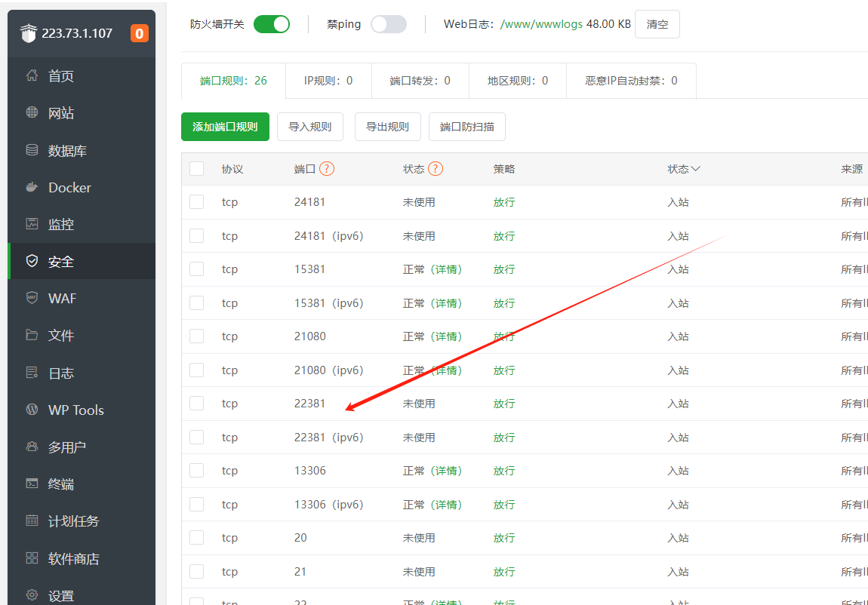
Task: Click 放行 policy for port 21 row
Action: tap(504, 571)
